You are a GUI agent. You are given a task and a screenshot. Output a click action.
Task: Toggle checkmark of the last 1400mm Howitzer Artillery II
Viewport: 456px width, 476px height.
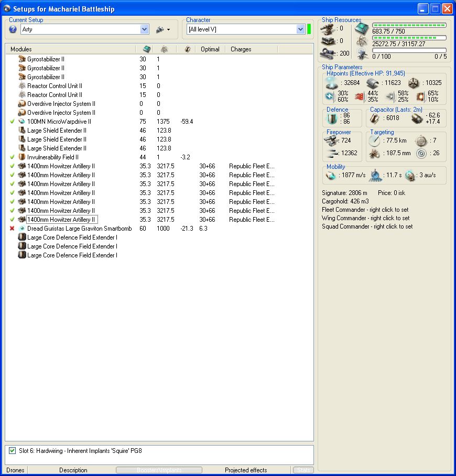click(12, 220)
